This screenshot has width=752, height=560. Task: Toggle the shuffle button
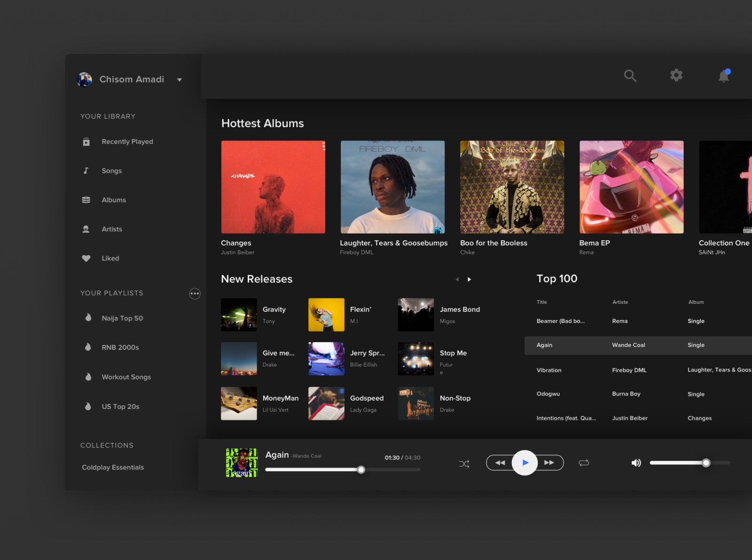click(464, 464)
